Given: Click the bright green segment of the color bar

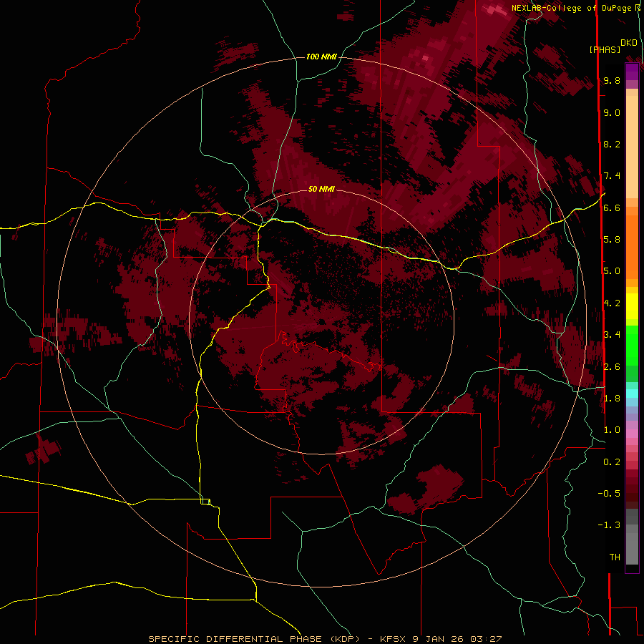Looking at the screenshot, I should (632, 346).
